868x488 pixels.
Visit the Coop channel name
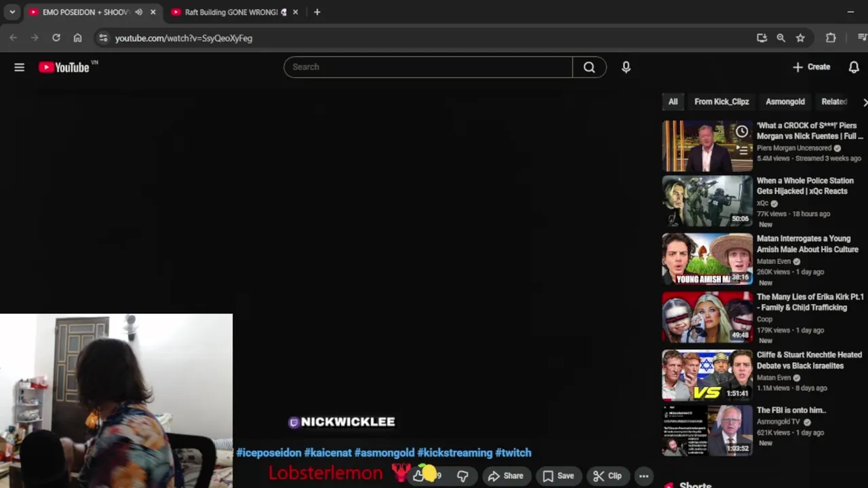coord(764,319)
